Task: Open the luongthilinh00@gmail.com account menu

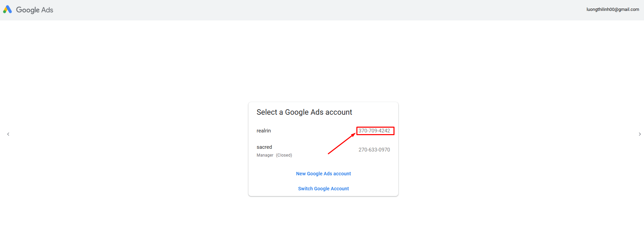Action: [x=613, y=10]
